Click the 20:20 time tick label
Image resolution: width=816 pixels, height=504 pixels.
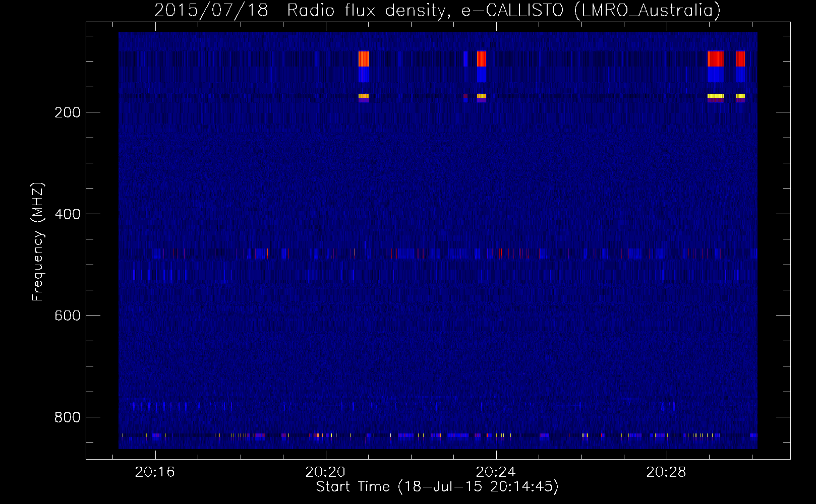[325, 472]
